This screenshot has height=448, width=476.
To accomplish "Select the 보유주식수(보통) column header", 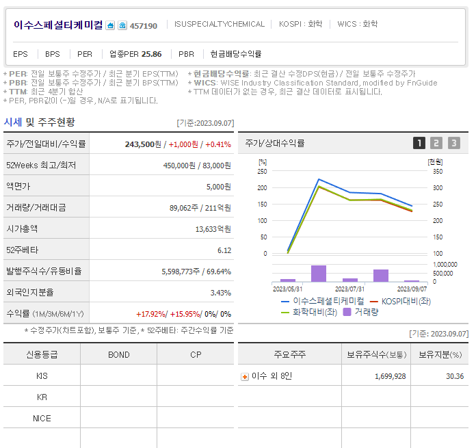I will coord(376,354).
